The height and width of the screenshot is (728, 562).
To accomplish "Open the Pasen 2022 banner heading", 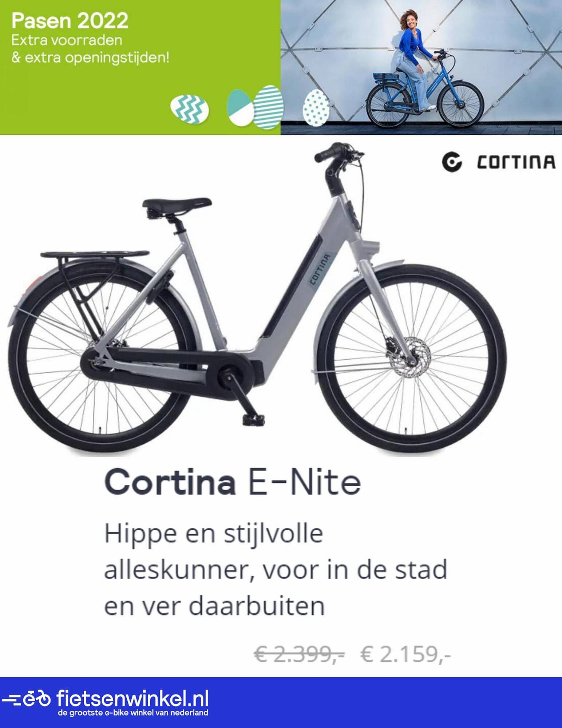I will (70, 21).
